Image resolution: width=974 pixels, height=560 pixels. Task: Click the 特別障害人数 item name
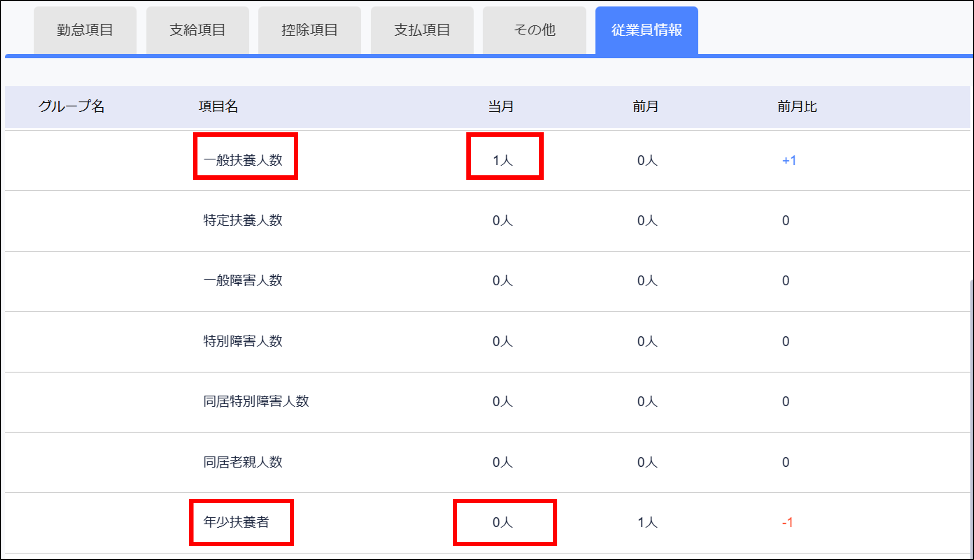(x=243, y=341)
